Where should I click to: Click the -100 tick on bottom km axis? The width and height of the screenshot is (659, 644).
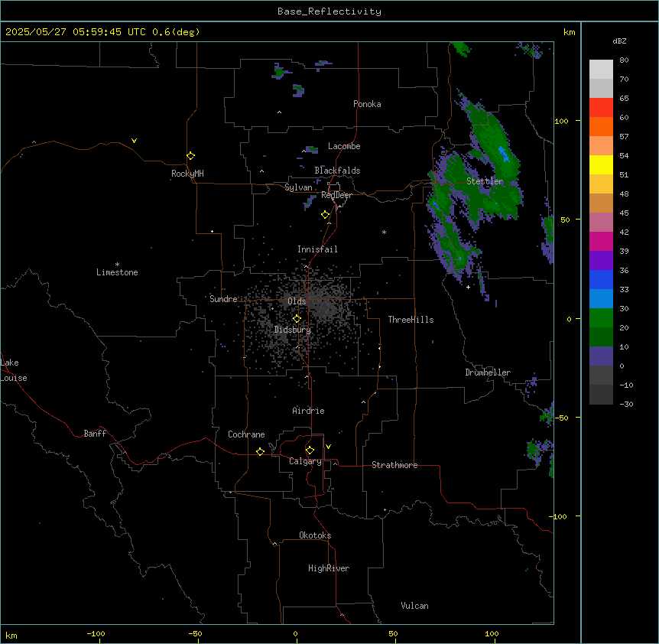click(x=96, y=634)
